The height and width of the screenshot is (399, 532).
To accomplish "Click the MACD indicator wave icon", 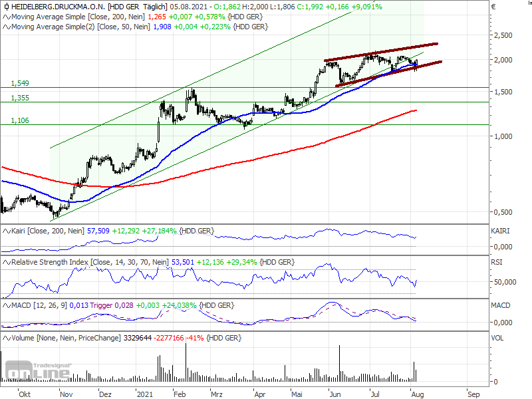I will tap(6, 305).
